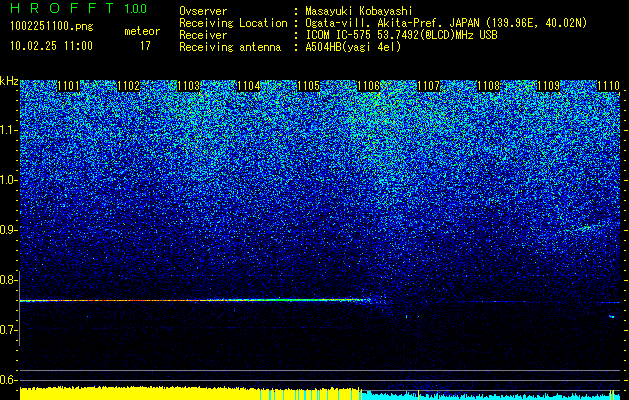Click the 1102 time marker
This screenshot has width=629, height=400.
pos(128,86)
